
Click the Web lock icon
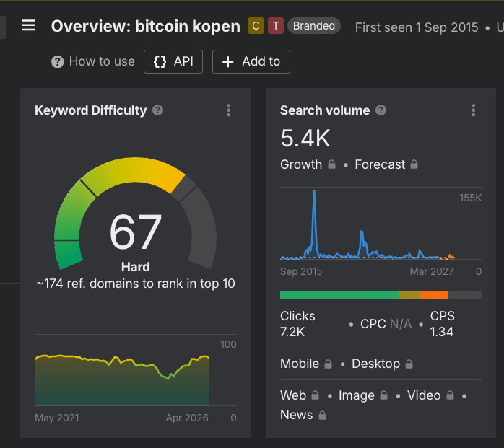[x=316, y=395]
